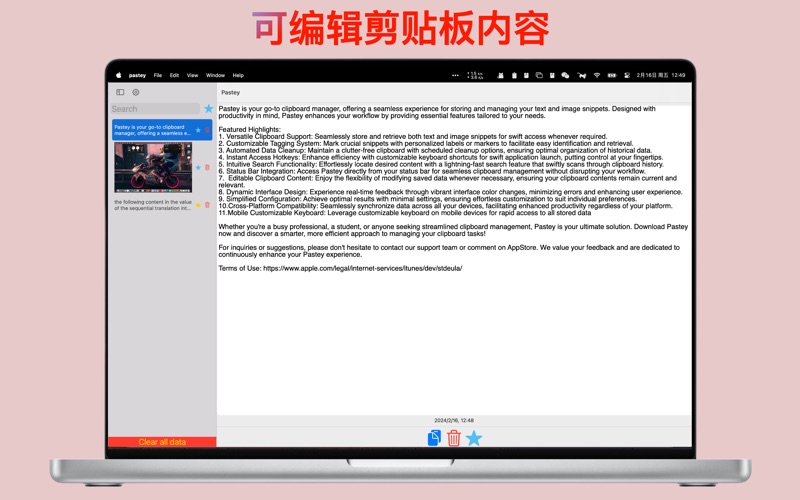Delete the selected Pastey text clip from the list
The width and height of the screenshot is (800, 500).
point(208,130)
